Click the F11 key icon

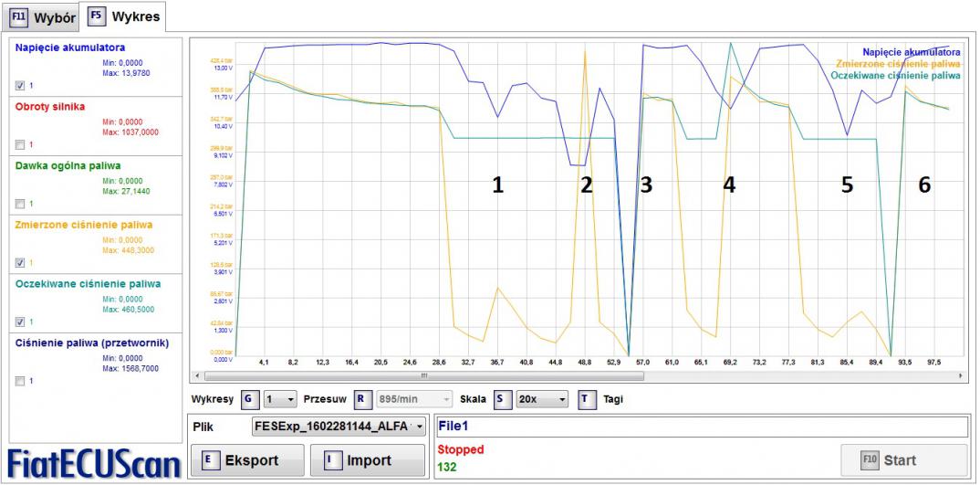tap(19, 16)
